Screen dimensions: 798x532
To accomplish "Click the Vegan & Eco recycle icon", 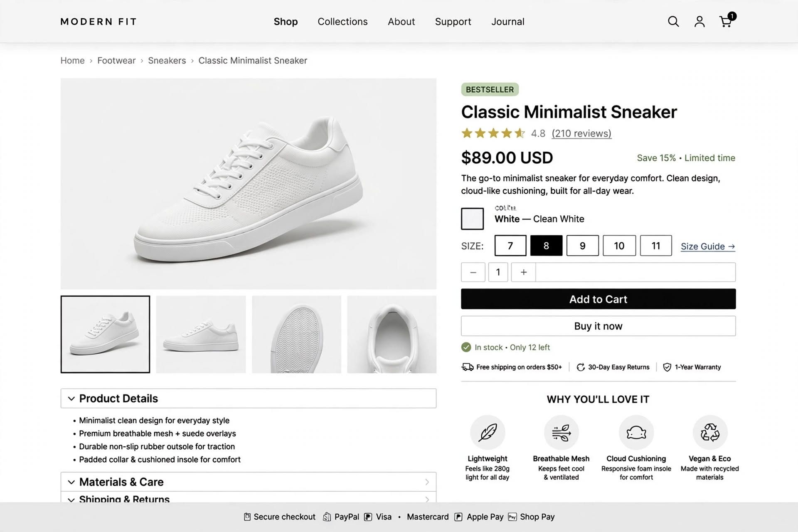I will point(710,432).
